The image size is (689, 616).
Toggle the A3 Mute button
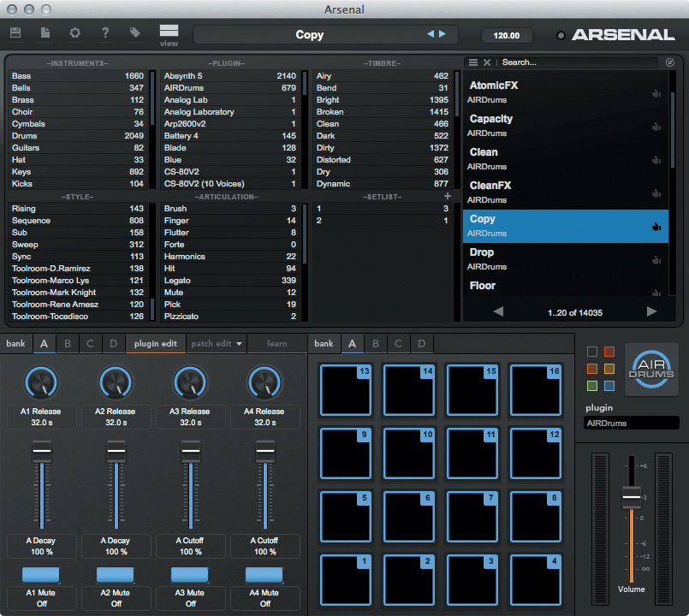[x=189, y=575]
